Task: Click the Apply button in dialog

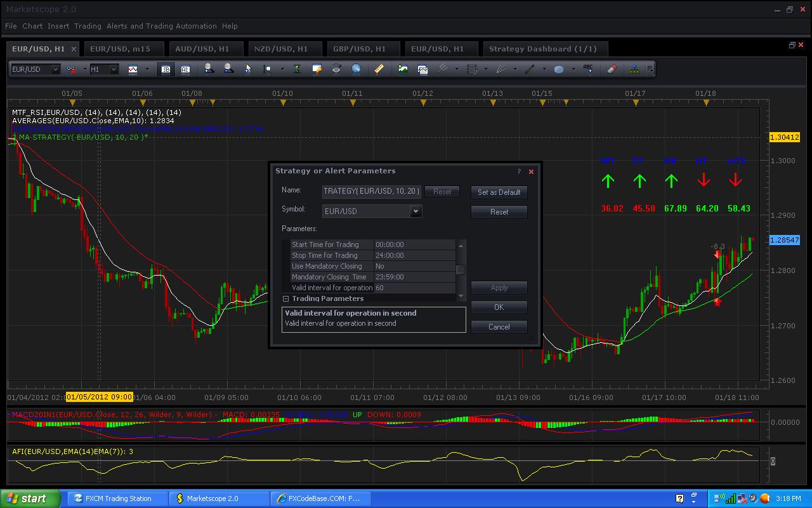Action: pyautogui.click(x=499, y=288)
